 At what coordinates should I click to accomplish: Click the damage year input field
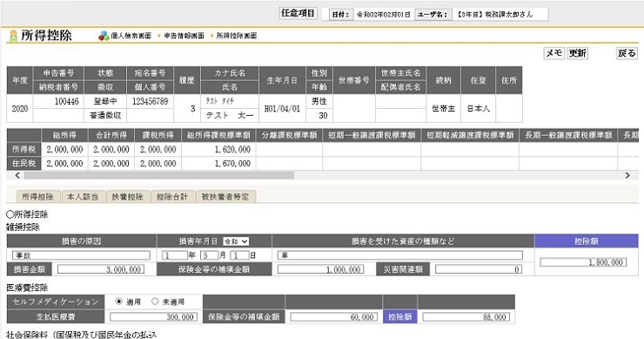[x=175, y=255]
